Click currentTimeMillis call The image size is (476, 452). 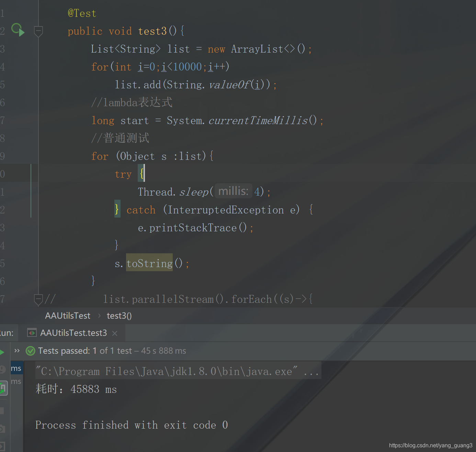pyautogui.click(x=258, y=120)
